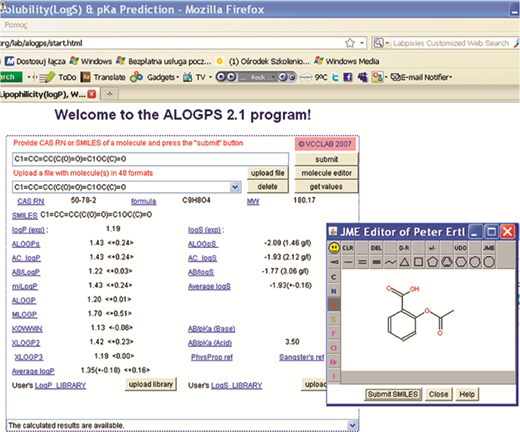520x432 pixels.
Task: Choose the Chlorine Cl atom button
Action: (x=334, y=348)
